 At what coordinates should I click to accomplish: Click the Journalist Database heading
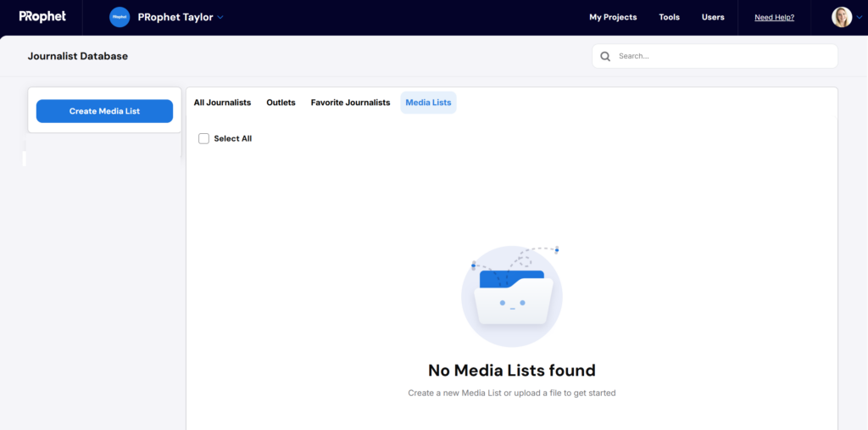78,56
